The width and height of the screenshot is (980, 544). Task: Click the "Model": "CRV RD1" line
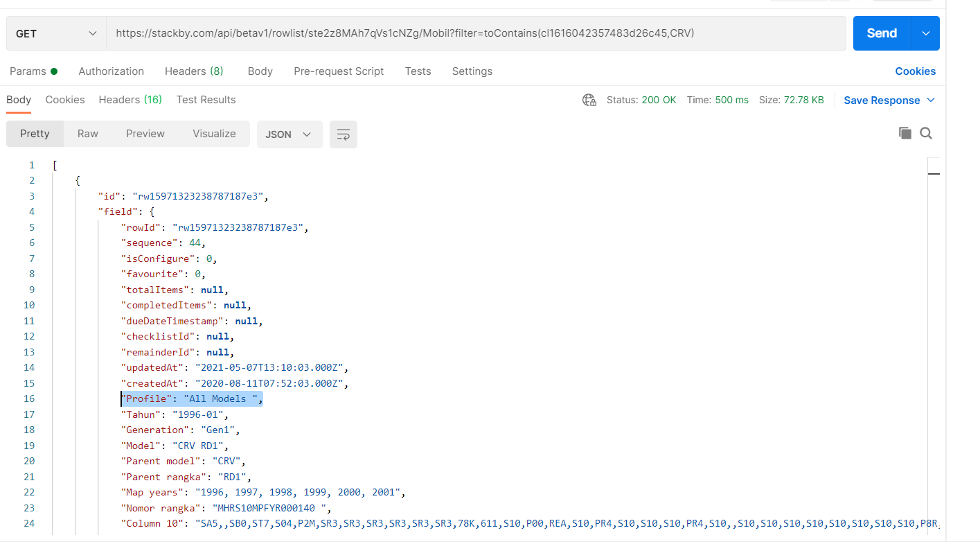175,446
